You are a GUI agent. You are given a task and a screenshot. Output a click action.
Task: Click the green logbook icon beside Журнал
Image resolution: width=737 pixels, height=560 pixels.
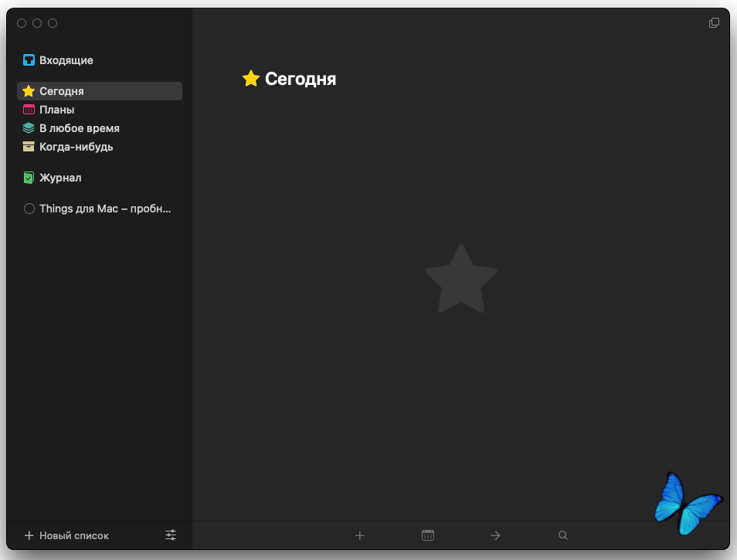pyautogui.click(x=29, y=178)
